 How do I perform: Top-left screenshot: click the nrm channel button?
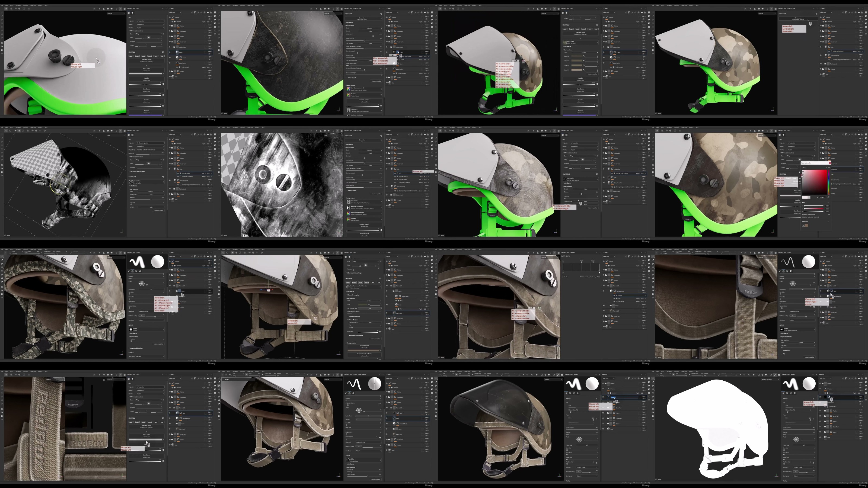(156, 56)
